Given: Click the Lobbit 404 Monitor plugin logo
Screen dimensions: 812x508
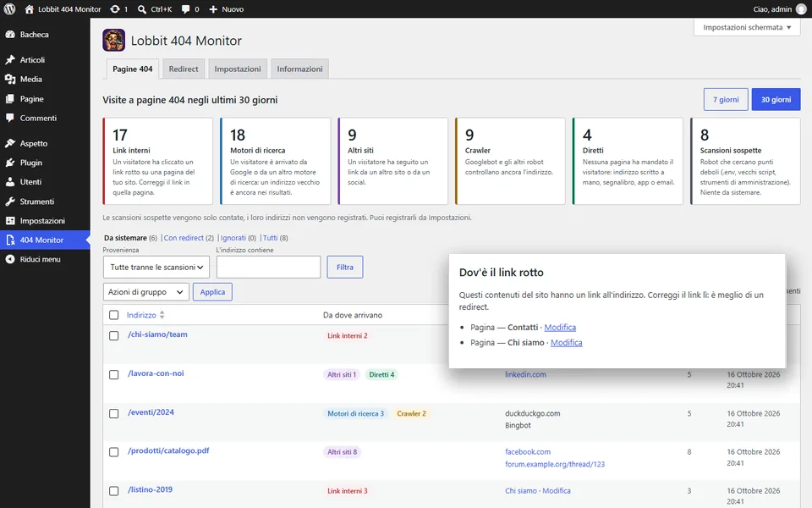Looking at the screenshot, I should tap(113, 40).
